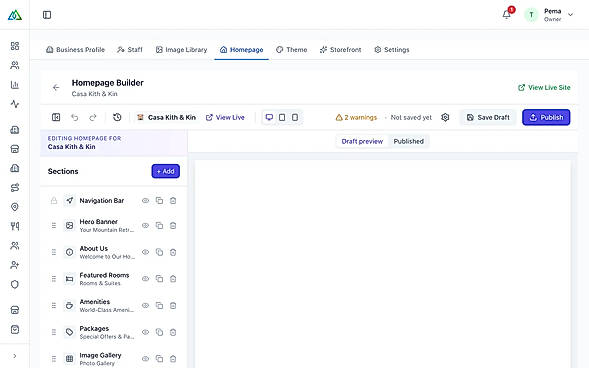The image size is (589, 368).
Task: Open the Pema Owner account menu
Action: [x=550, y=15]
